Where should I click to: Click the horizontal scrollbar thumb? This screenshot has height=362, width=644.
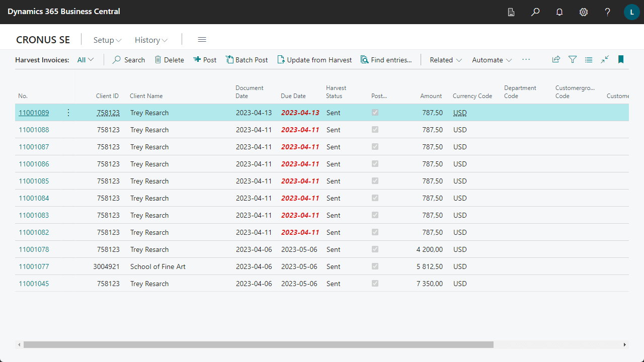click(x=258, y=345)
